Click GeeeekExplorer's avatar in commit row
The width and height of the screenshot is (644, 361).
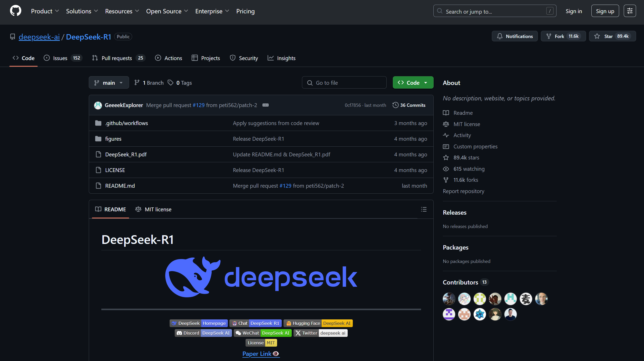tap(98, 105)
